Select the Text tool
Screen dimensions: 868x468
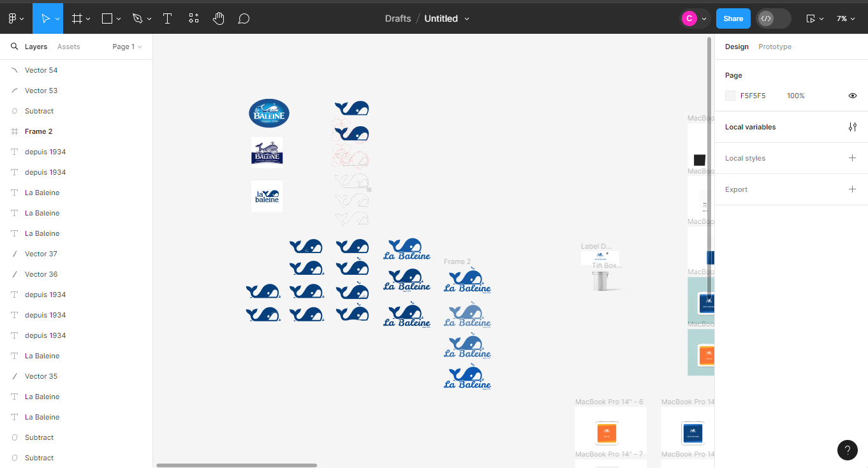(167, 18)
